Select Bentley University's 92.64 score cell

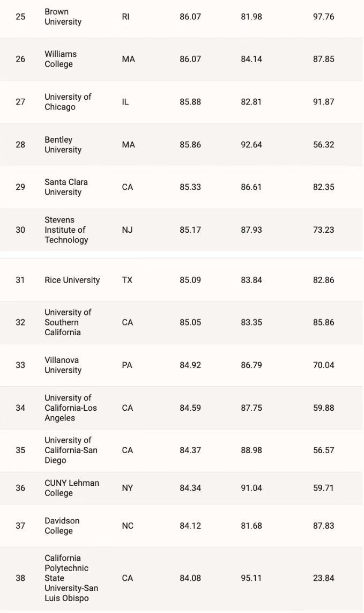click(251, 145)
